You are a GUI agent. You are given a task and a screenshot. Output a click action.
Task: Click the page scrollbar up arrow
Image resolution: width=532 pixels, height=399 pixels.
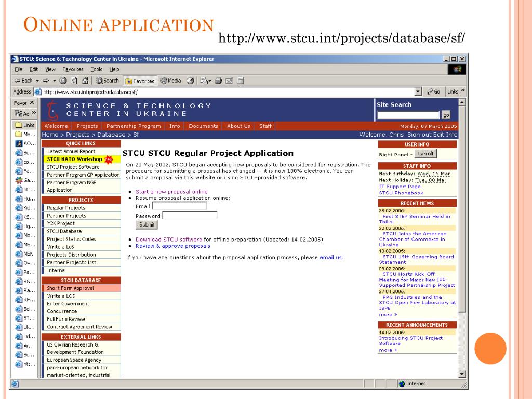click(462, 102)
